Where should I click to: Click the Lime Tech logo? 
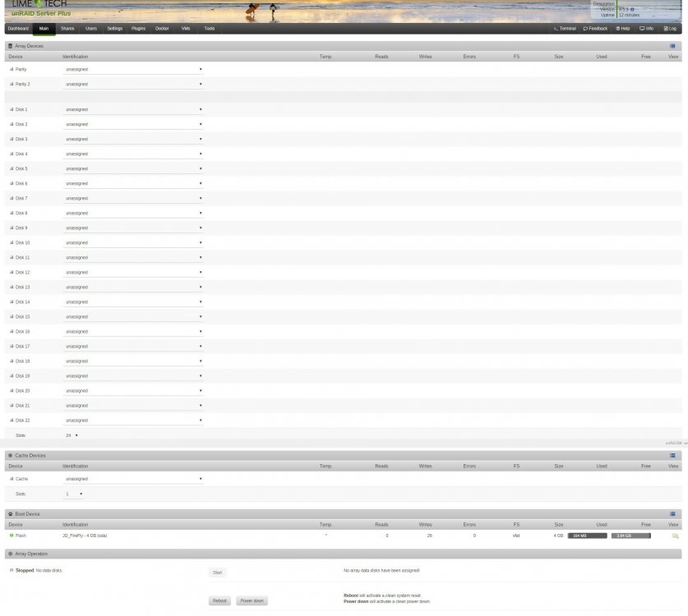pos(39,4)
